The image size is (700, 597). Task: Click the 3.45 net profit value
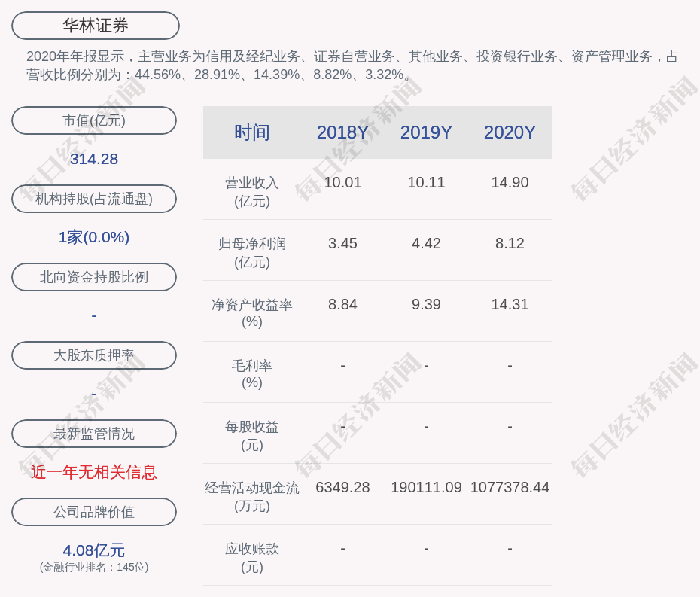coord(342,243)
